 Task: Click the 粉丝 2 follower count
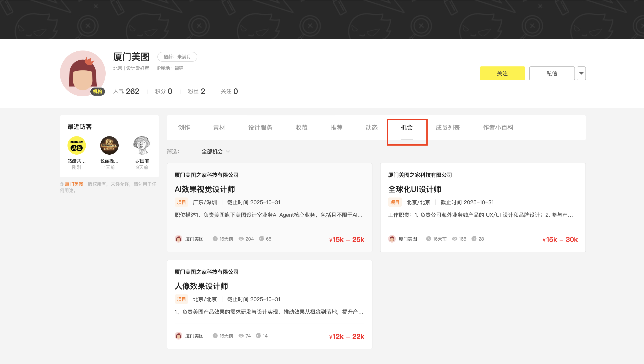pyautogui.click(x=196, y=91)
